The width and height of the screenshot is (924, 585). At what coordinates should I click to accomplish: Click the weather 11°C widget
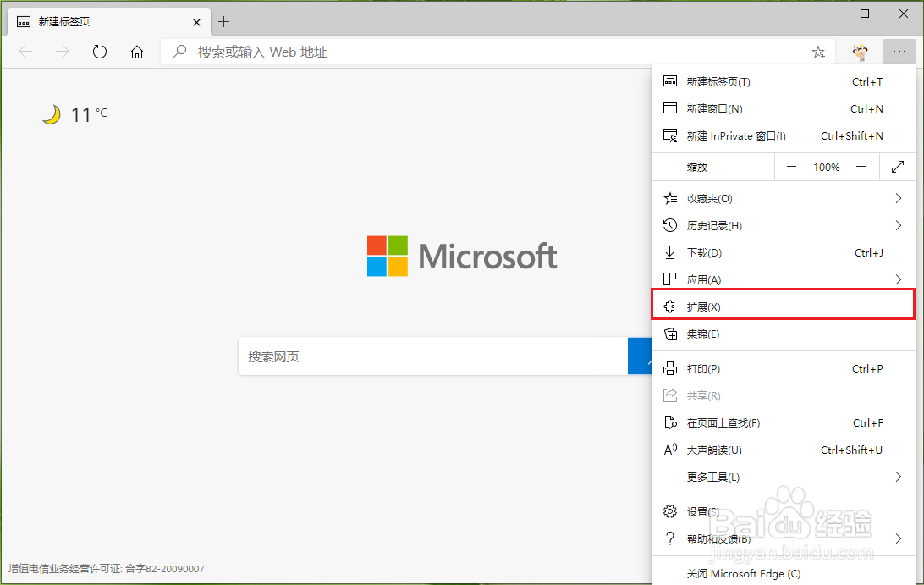pos(74,114)
